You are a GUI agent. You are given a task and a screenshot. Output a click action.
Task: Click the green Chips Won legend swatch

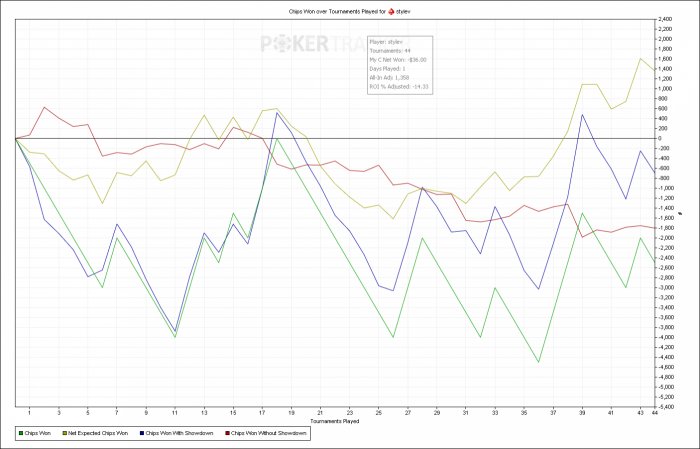click(21, 433)
